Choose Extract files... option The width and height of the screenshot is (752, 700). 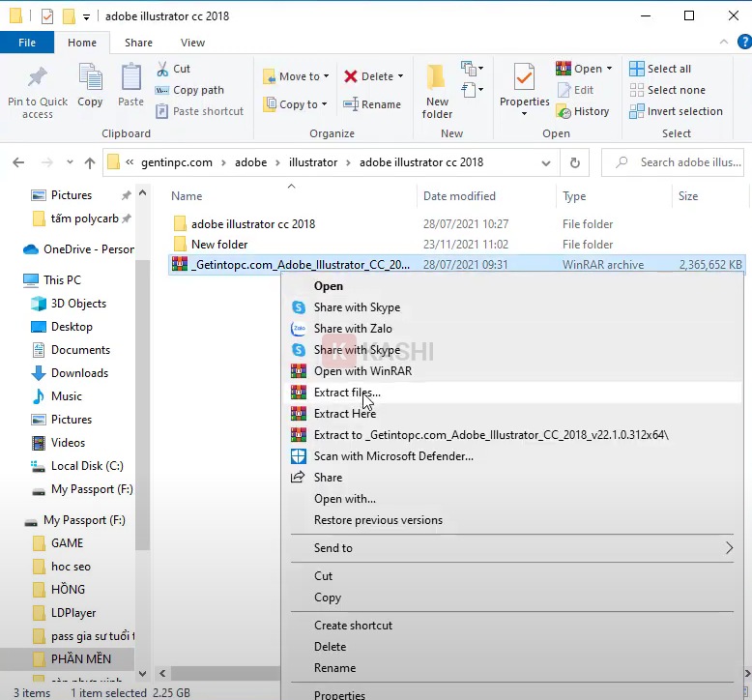[x=512, y=393]
